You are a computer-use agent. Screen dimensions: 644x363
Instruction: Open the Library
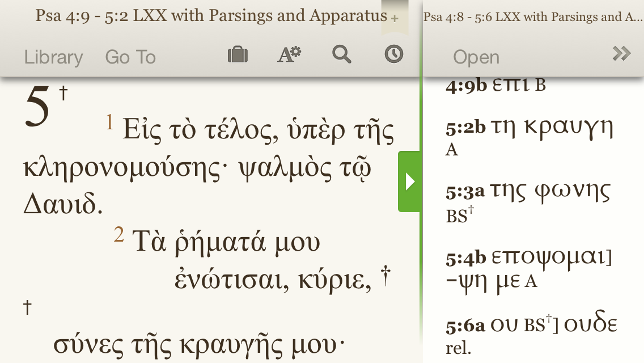(53, 57)
